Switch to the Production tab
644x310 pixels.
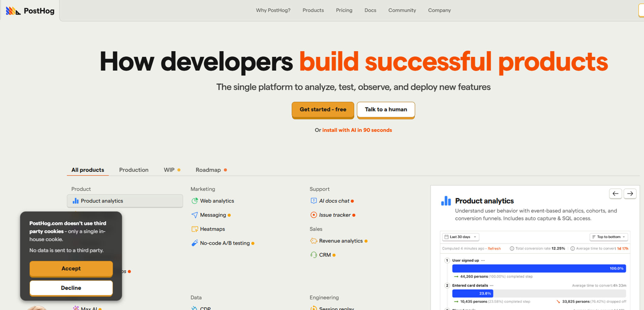134,170
